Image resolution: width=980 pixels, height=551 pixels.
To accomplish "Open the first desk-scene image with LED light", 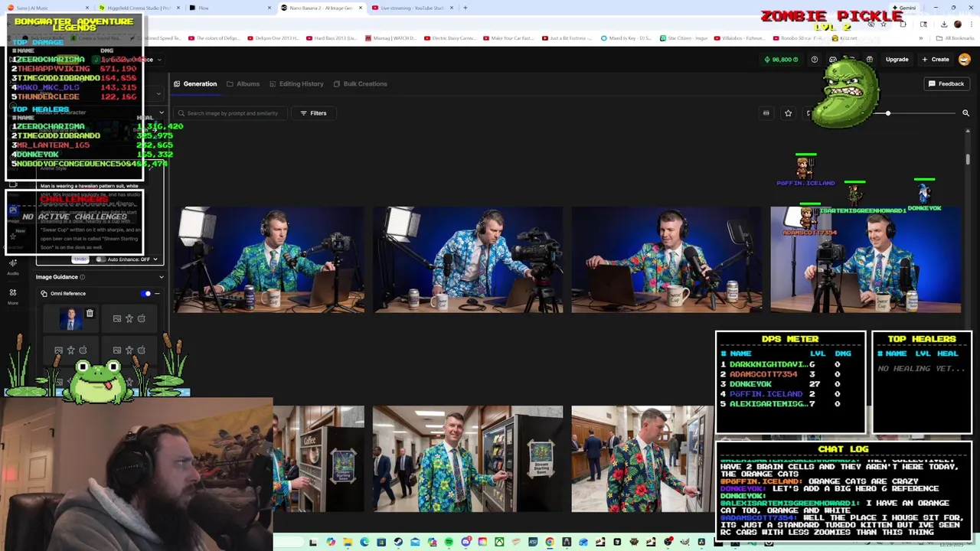I will (269, 259).
